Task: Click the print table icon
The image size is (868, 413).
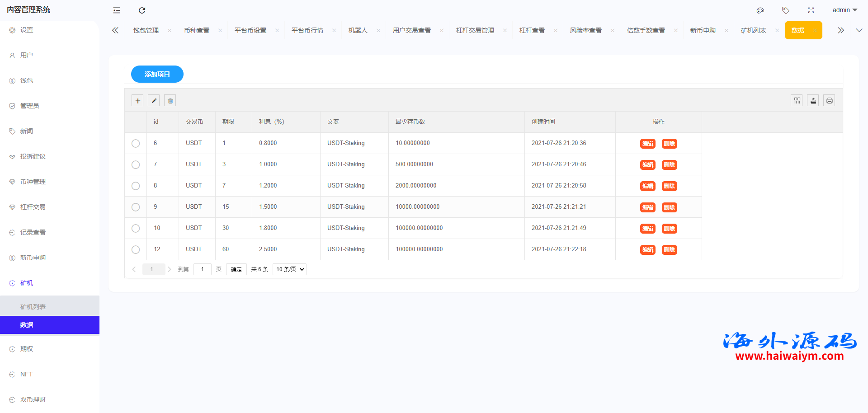Action: point(830,101)
